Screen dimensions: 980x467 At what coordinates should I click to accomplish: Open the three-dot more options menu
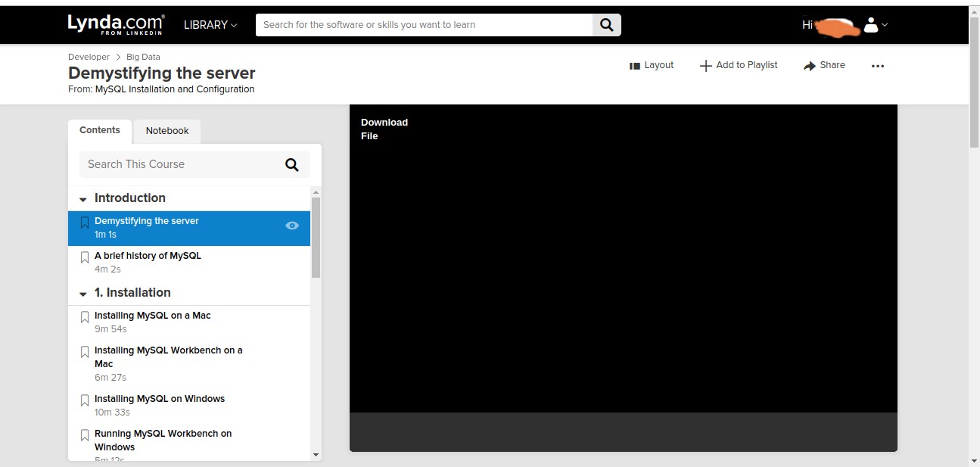tap(877, 66)
